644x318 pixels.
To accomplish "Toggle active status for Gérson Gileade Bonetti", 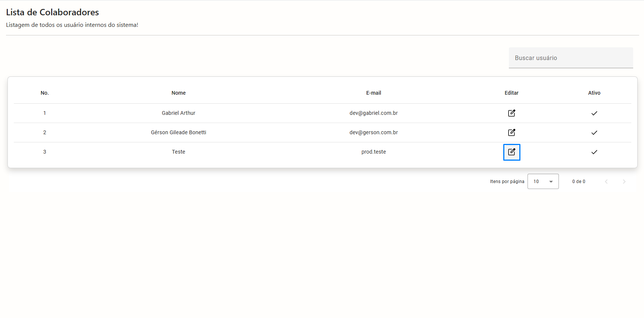I will [x=594, y=133].
